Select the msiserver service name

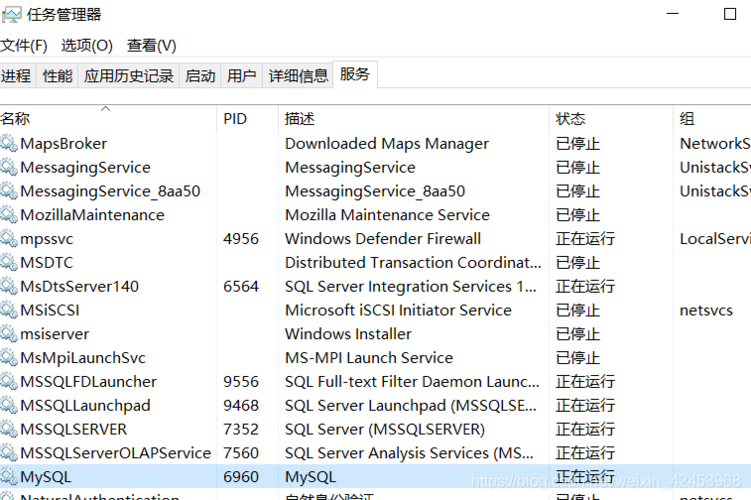point(55,334)
